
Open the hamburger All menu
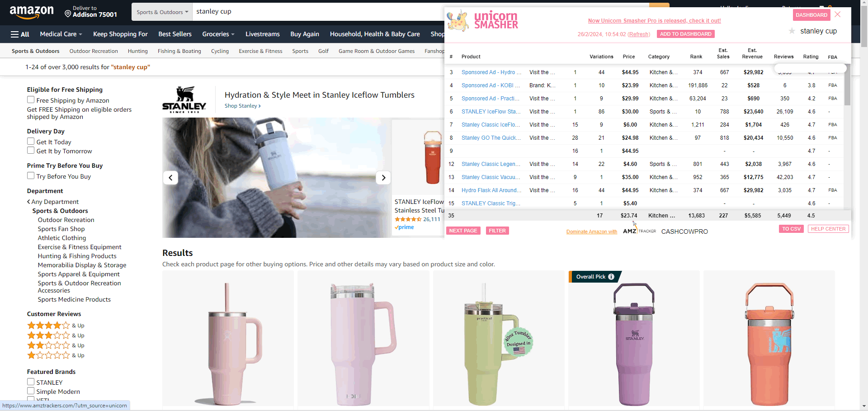(x=20, y=34)
